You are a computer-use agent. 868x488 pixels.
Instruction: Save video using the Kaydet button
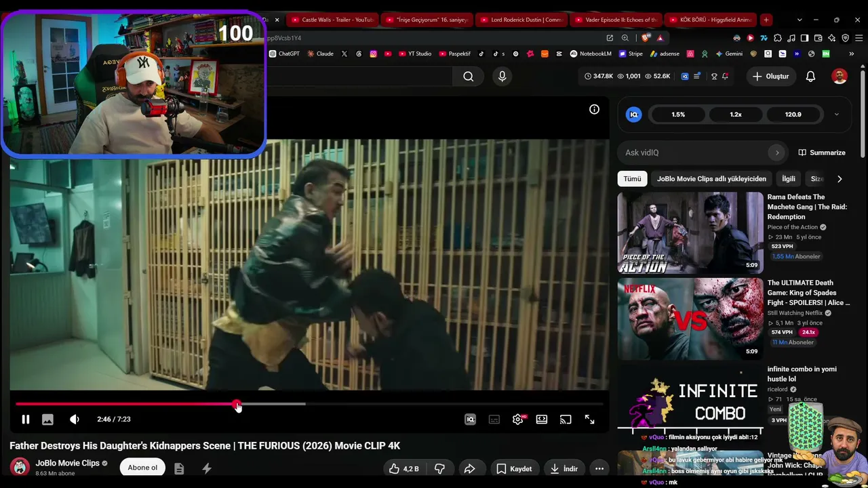[514, 468]
